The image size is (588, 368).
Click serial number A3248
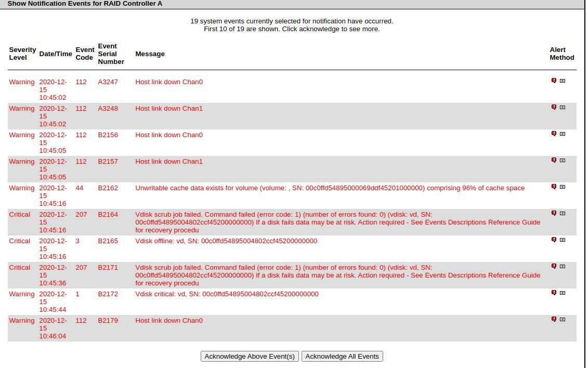[108, 109]
